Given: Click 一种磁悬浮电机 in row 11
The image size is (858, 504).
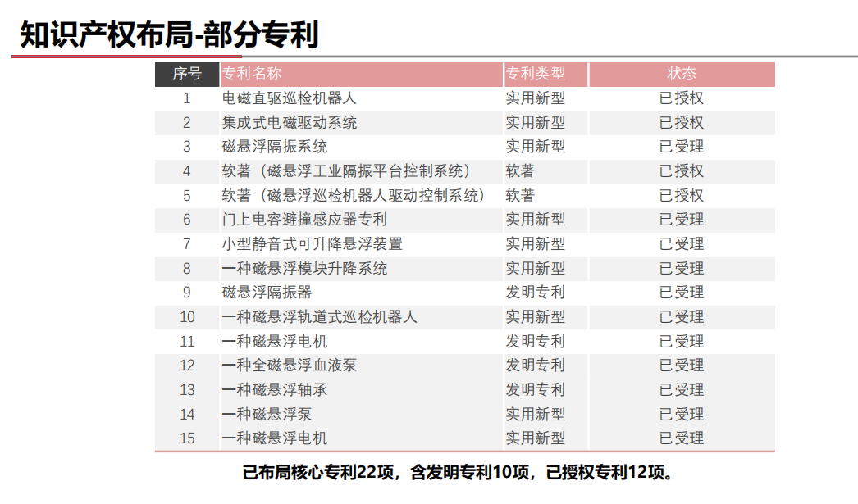Looking at the screenshot, I should (275, 342).
